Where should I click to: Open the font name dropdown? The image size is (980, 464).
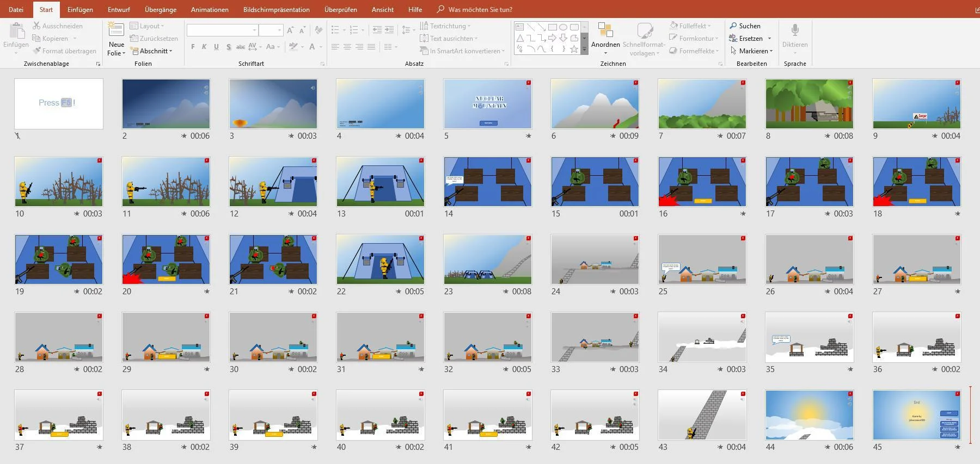click(x=254, y=30)
